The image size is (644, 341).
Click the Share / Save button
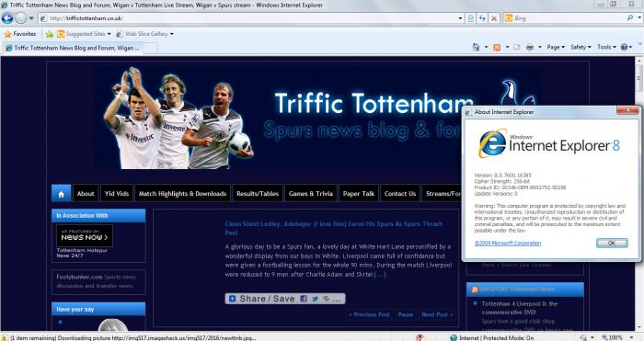[285, 299]
